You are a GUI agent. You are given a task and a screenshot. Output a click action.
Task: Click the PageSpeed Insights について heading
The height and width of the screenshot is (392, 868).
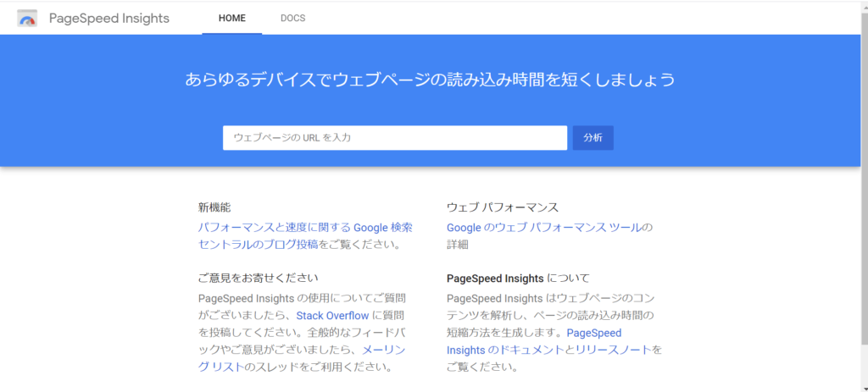point(518,278)
